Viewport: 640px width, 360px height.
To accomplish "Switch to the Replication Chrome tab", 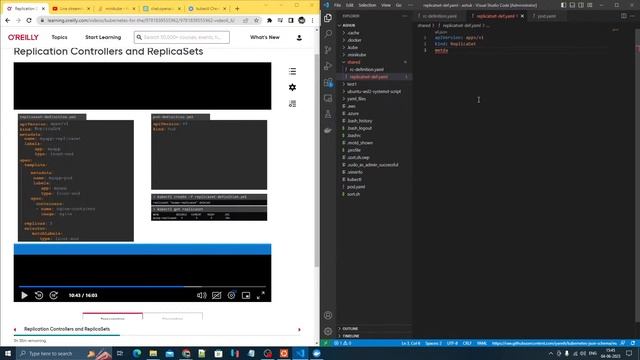I will [x=25, y=9].
